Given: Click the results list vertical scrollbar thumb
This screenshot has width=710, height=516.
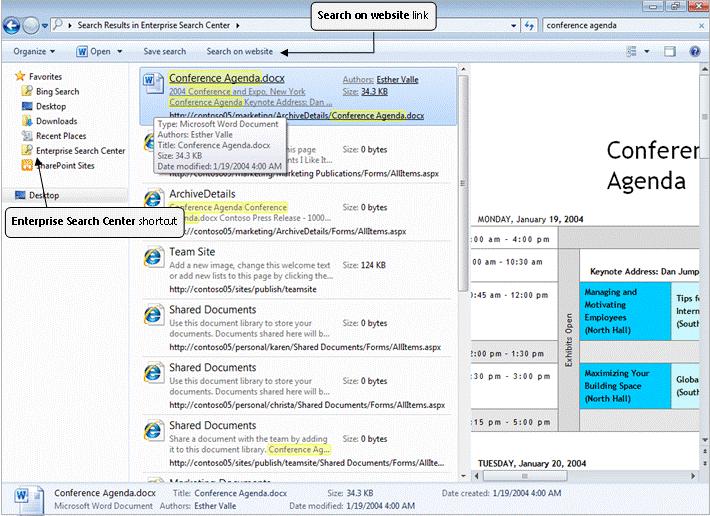Looking at the screenshot, I should (x=463, y=183).
